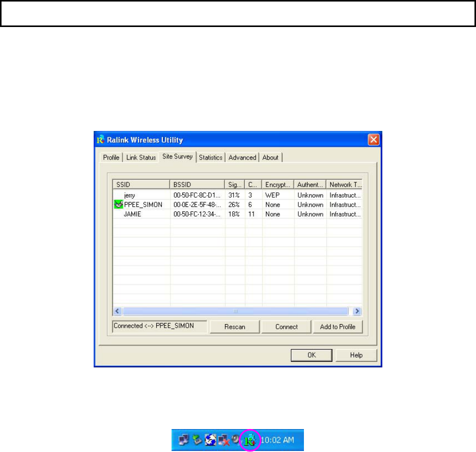Click the 18% signal value

[x=234, y=214]
